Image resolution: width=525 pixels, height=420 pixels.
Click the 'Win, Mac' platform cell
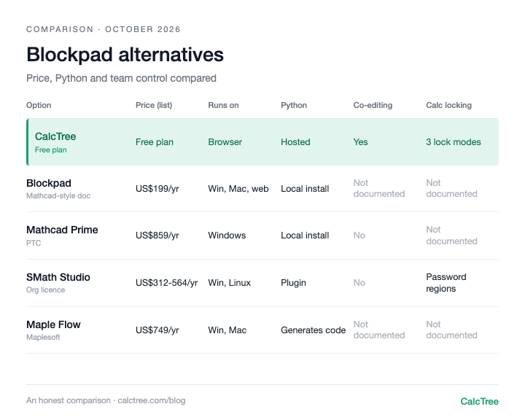click(x=227, y=330)
